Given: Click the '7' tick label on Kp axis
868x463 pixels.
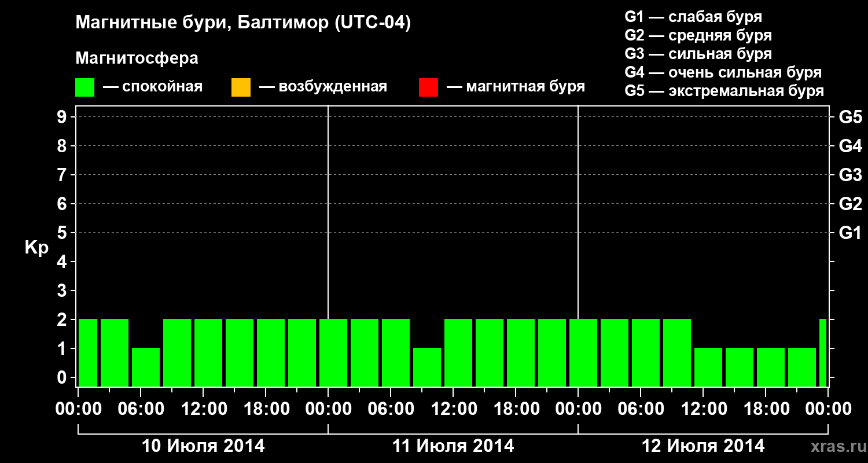Looking at the screenshot, I should 62,175.
